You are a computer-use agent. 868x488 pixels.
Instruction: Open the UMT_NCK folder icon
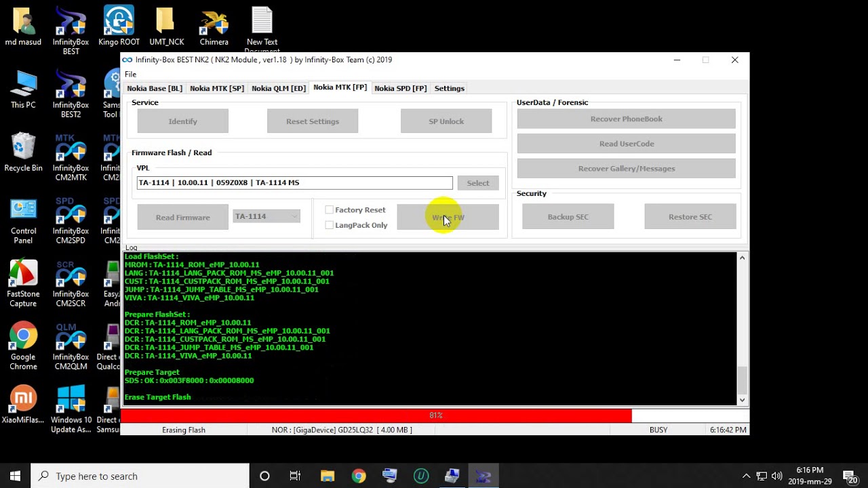(x=166, y=27)
